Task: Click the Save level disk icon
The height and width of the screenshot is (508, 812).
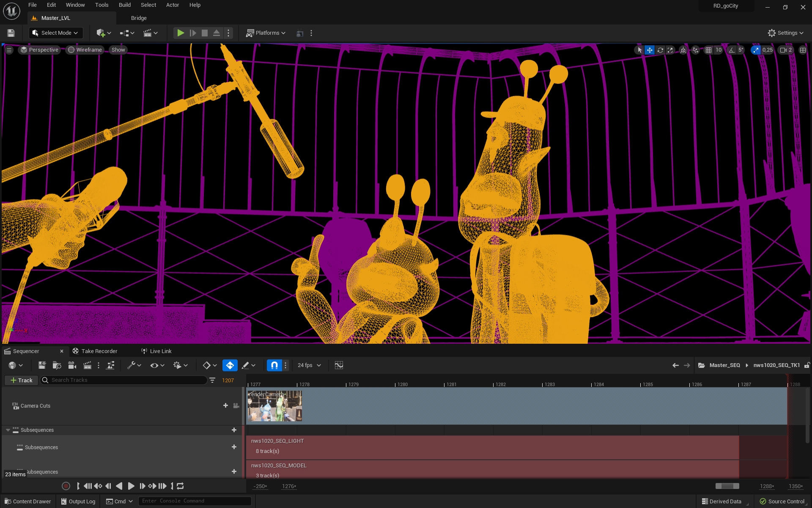Action: point(11,33)
